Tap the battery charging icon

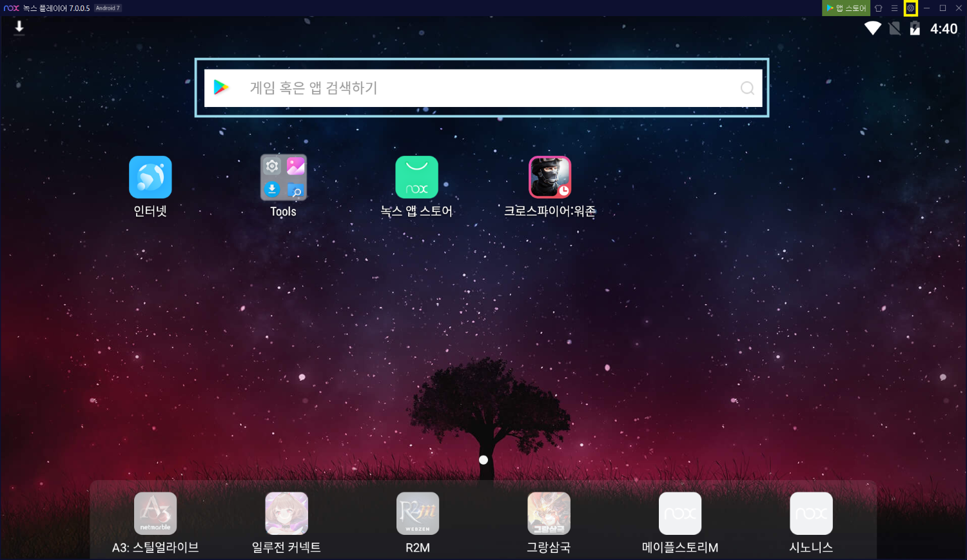pyautogui.click(x=915, y=28)
